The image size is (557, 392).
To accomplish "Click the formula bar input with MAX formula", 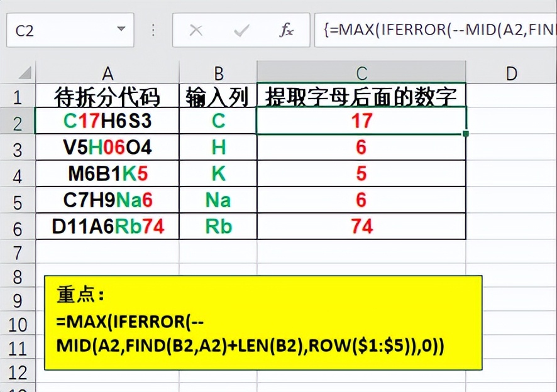I will (x=436, y=30).
